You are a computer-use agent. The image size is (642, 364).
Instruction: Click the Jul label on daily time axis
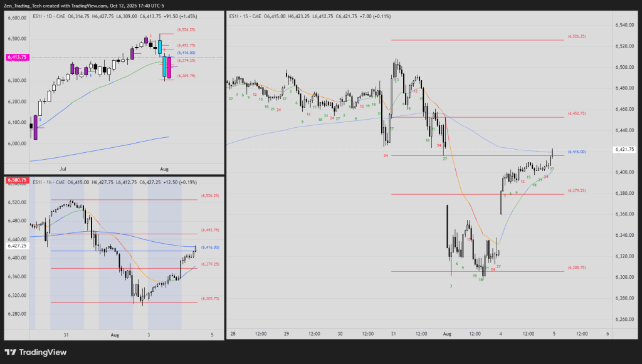tap(62, 169)
